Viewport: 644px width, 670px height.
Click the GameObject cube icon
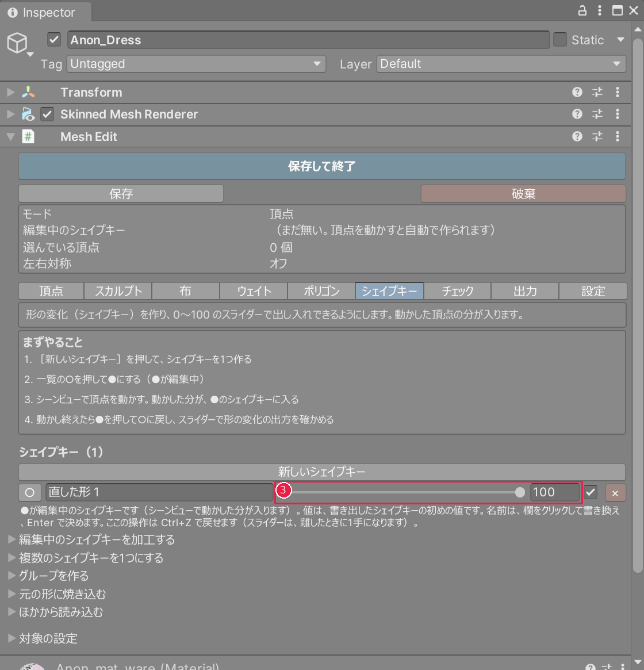click(x=17, y=43)
